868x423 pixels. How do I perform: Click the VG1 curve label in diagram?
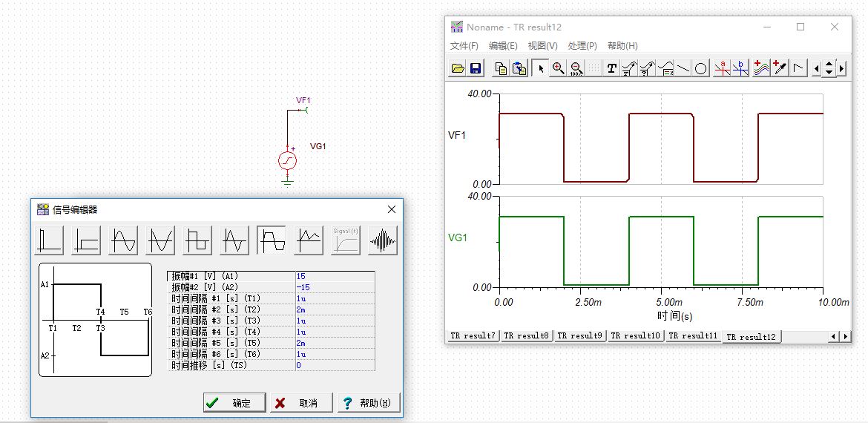tap(457, 237)
